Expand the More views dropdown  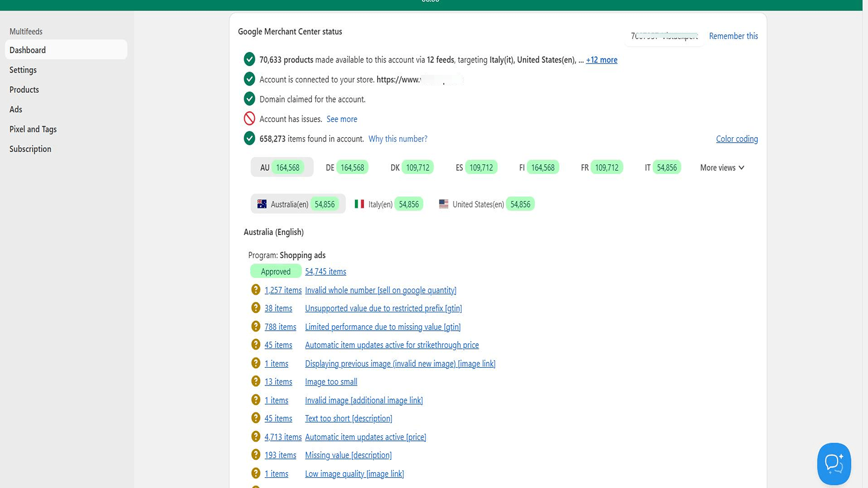(x=722, y=168)
